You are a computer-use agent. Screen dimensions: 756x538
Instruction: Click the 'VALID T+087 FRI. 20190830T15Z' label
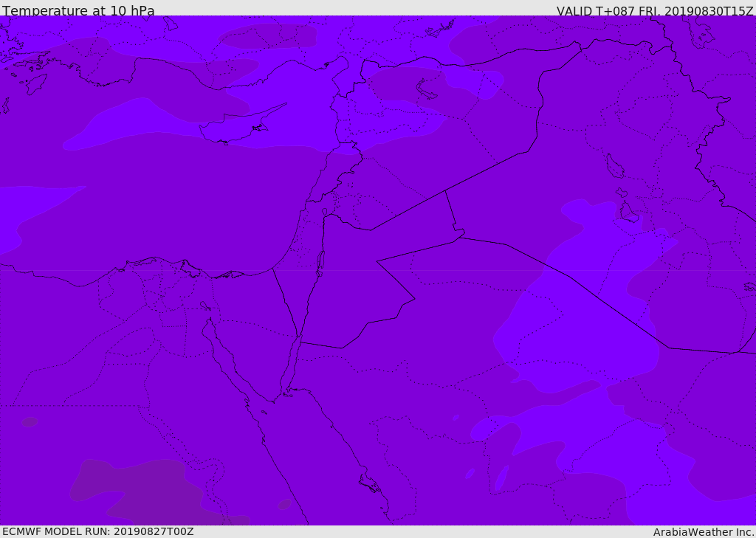coord(655,11)
